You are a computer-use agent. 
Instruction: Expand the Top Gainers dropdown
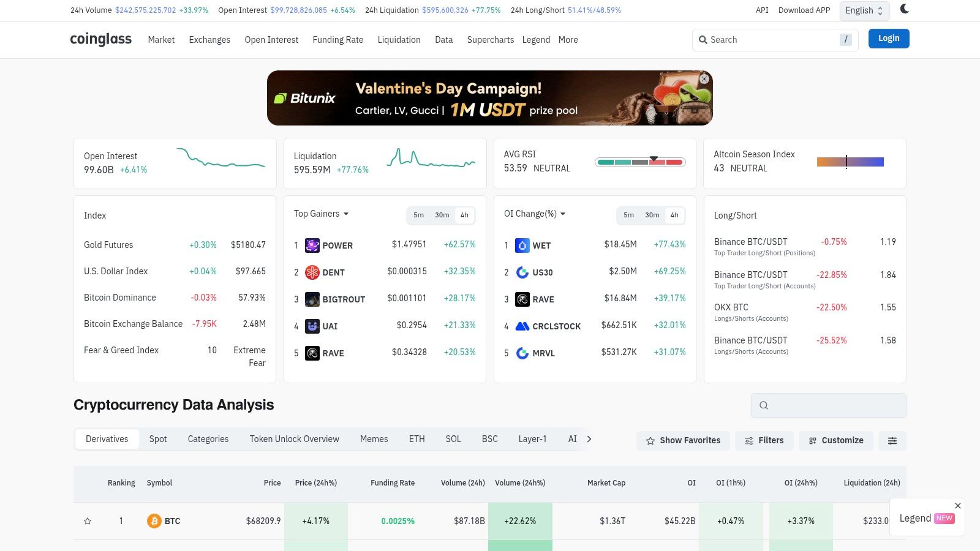pos(321,214)
